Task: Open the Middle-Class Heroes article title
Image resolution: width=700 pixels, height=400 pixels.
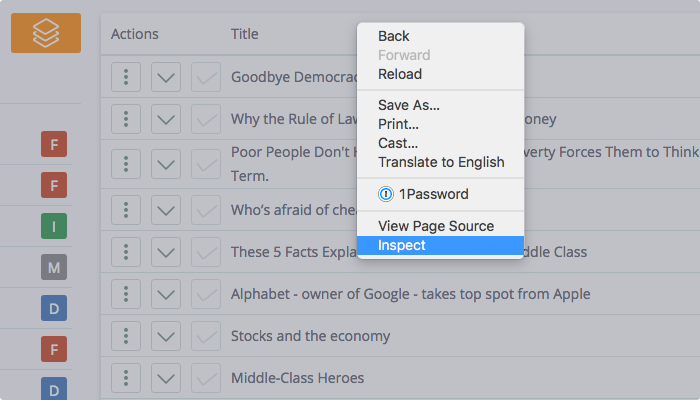Action: (297, 378)
